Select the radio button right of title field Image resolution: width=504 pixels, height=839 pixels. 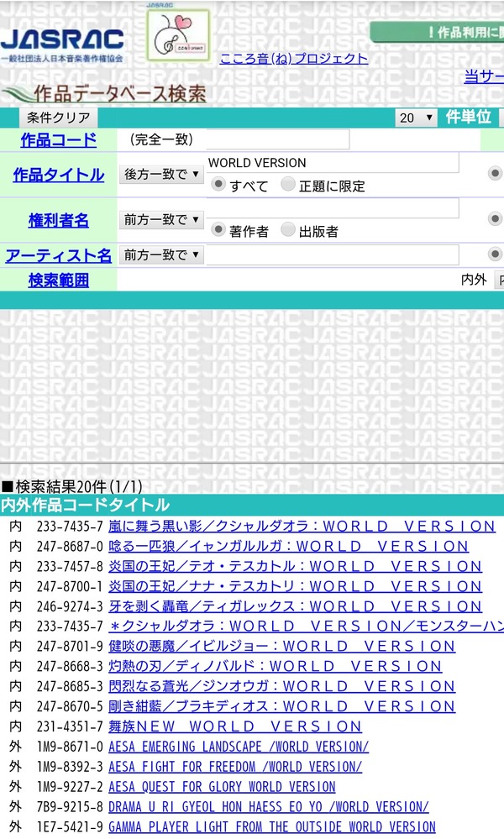tap(495, 173)
